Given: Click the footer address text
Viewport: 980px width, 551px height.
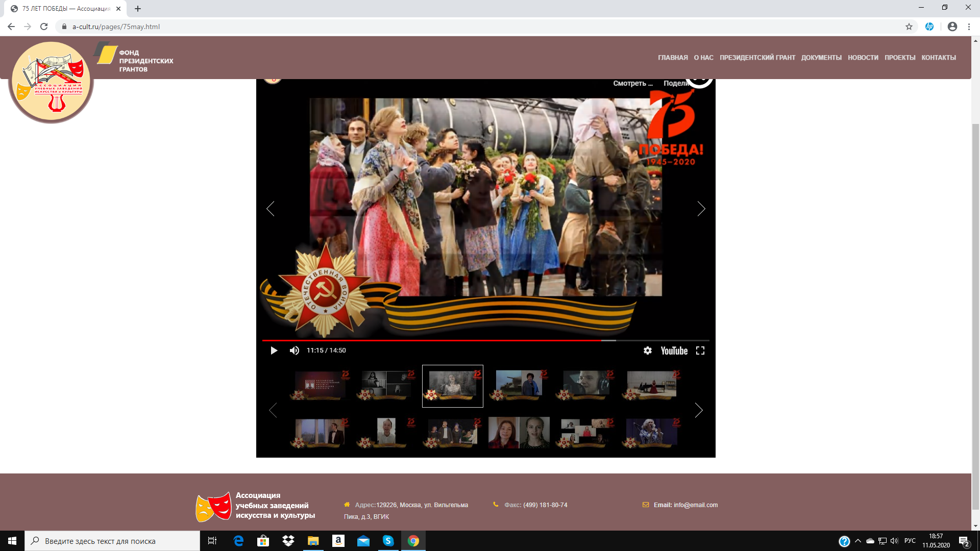Looking at the screenshot, I should (406, 511).
